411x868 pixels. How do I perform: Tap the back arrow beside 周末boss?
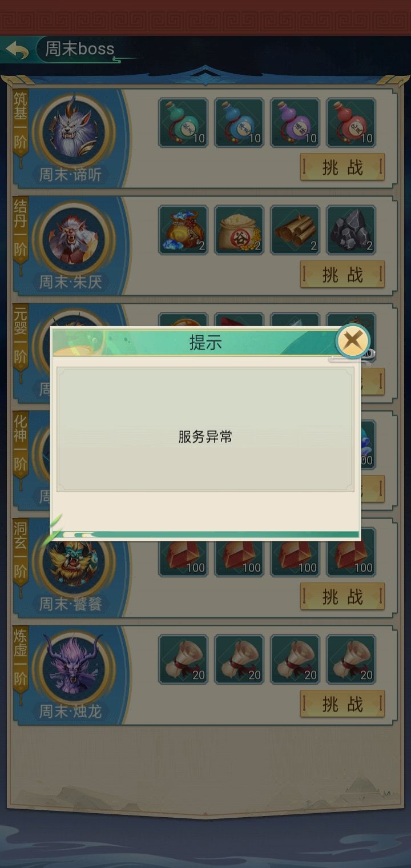click(17, 50)
